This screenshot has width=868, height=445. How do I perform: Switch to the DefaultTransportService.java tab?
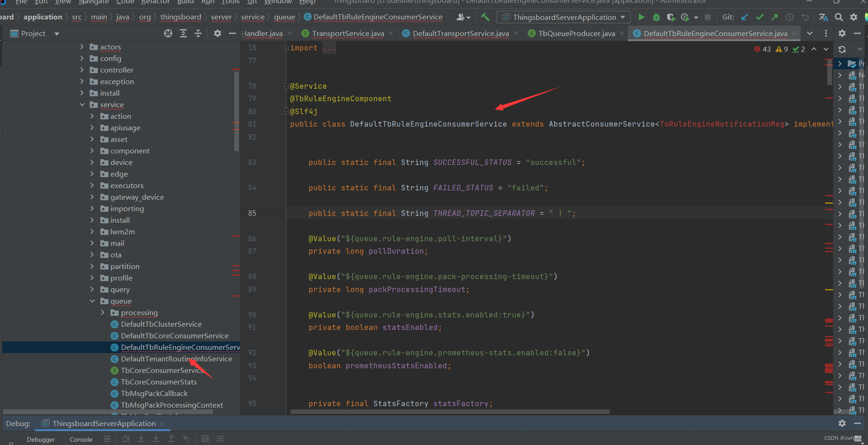click(x=461, y=33)
